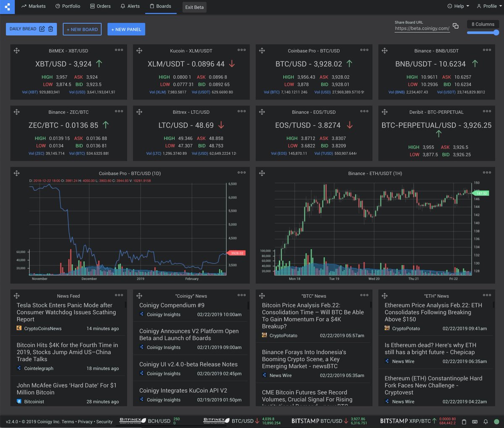
Task: Open options for "BTC" News panel
Action: (364, 295)
